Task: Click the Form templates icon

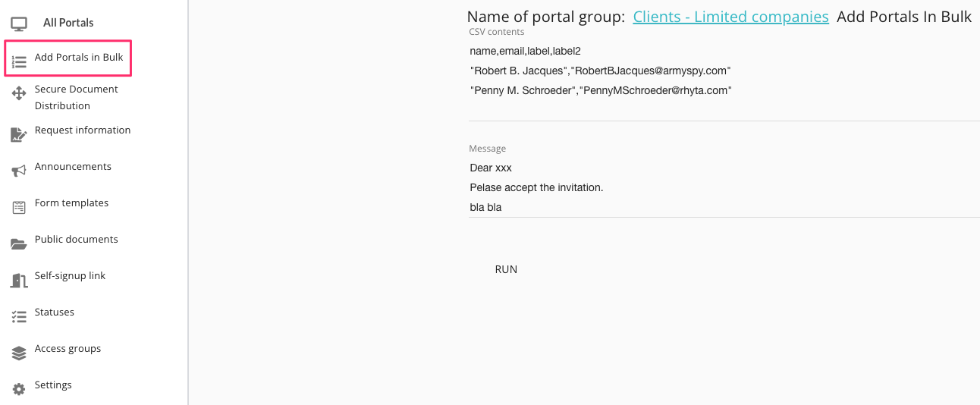Action: click(19, 207)
